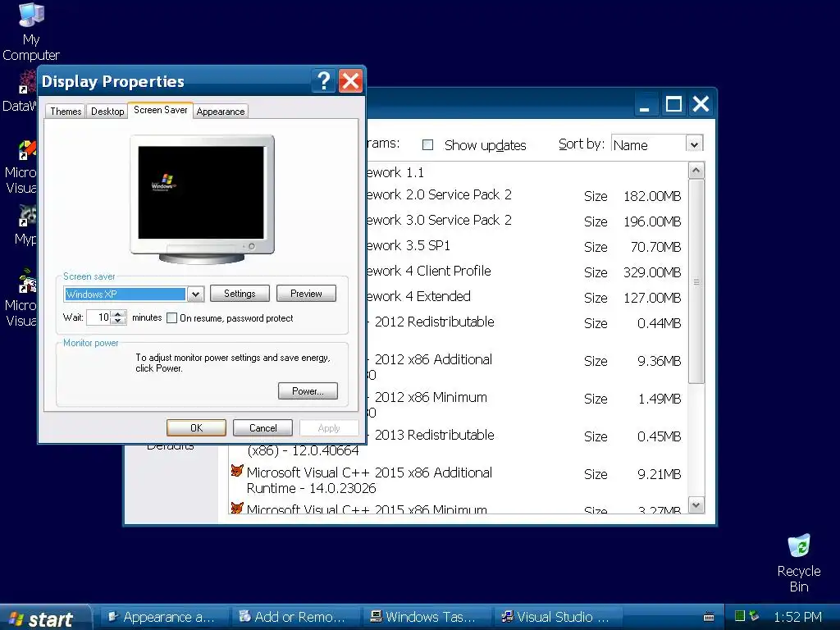Viewport: 840px width, 630px height.
Task: Click OK in Display Properties
Action: [x=196, y=428]
